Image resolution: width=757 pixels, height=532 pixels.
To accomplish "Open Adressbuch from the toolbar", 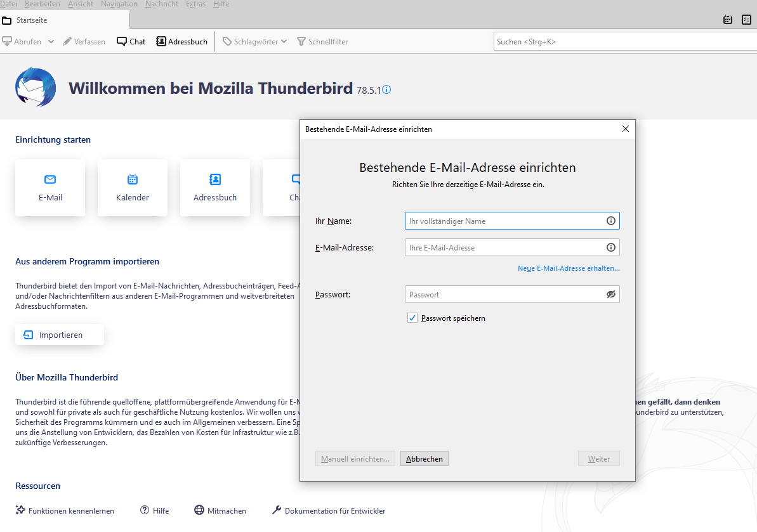I will click(x=182, y=41).
